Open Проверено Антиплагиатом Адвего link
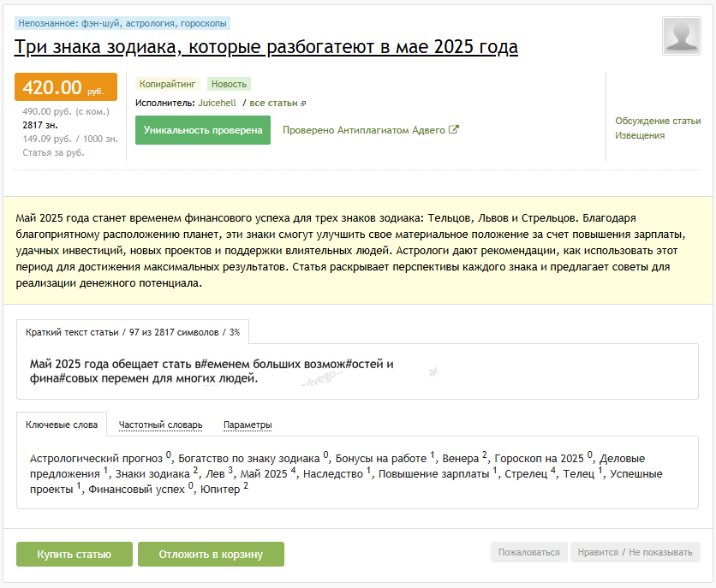716x588 pixels. coord(363,130)
